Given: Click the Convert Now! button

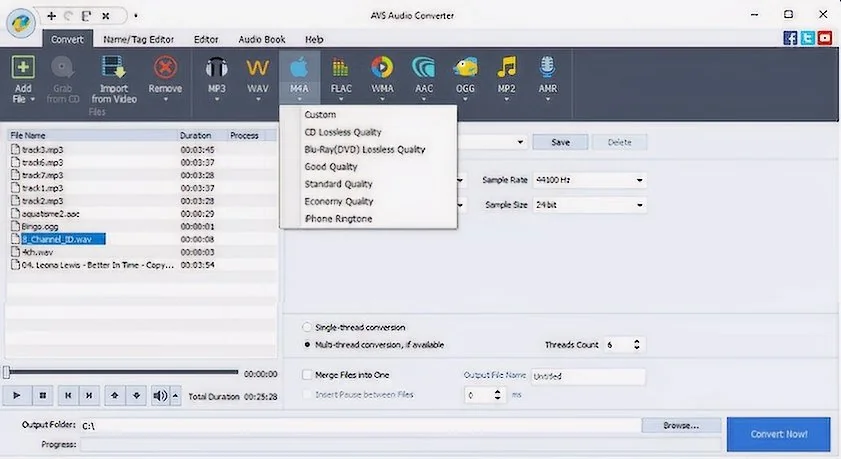Looking at the screenshot, I should click(x=779, y=434).
